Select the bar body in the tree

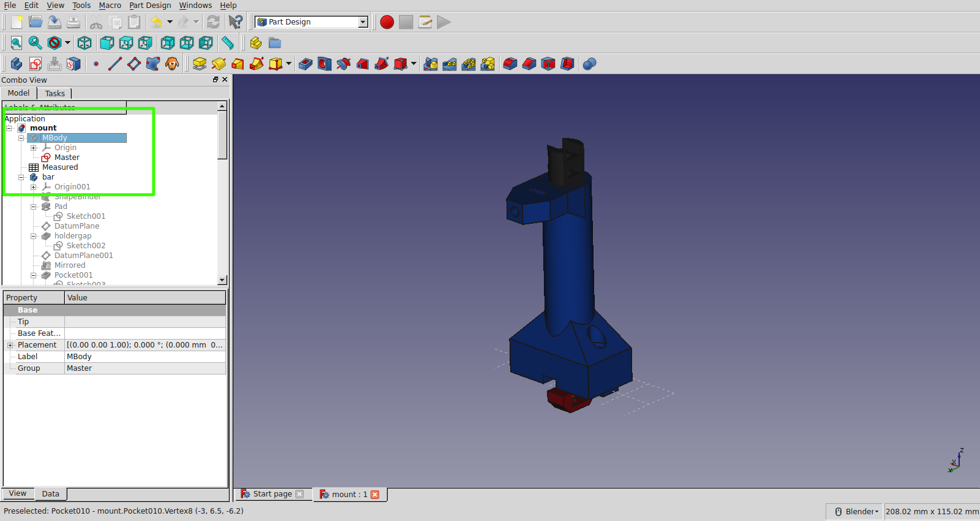(x=48, y=177)
